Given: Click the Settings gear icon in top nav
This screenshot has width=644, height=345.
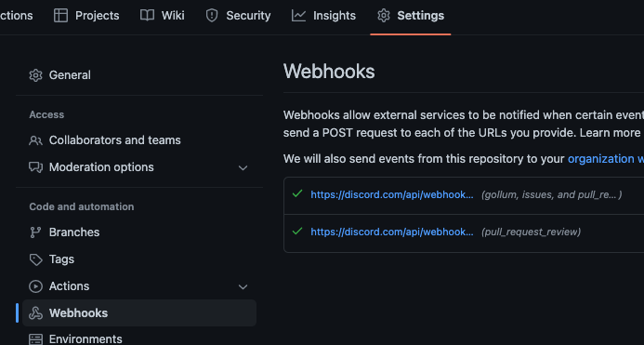Looking at the screenshot, I should click(x=384, y=16).
